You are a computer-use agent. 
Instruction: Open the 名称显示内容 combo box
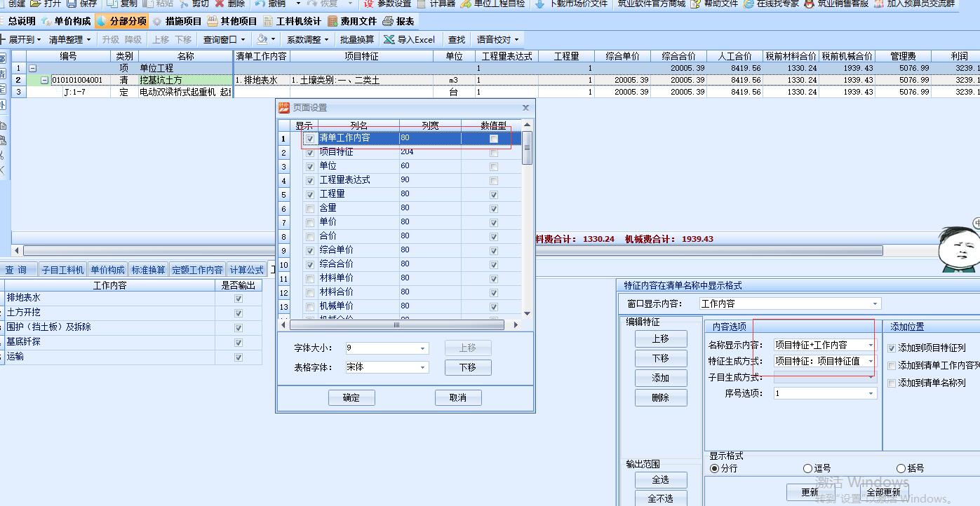tap(871, 345)
